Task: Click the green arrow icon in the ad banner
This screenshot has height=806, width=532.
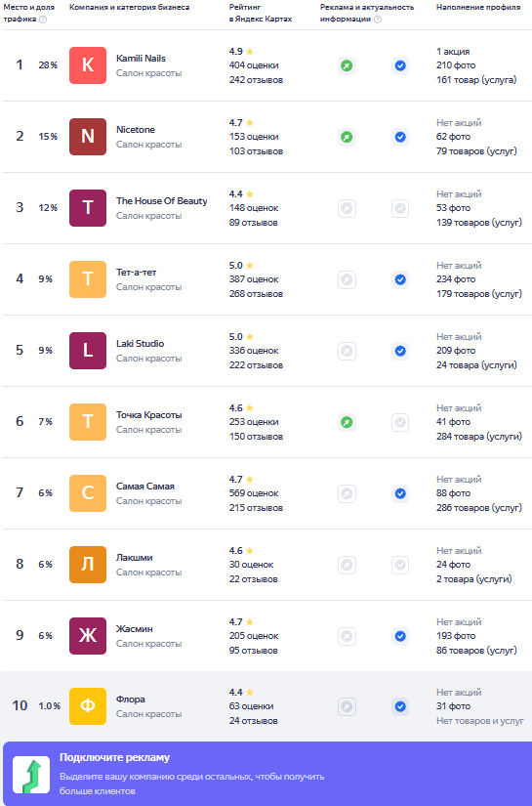Action: click(31, 775)
